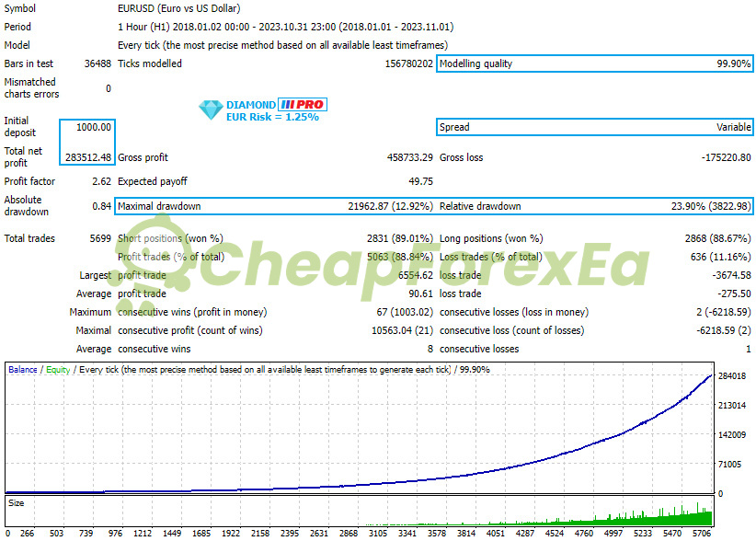756x541 pixels.
Task: Select Maximal drawdown value 21962.87 (12.92%)
Action: [391, 206]
